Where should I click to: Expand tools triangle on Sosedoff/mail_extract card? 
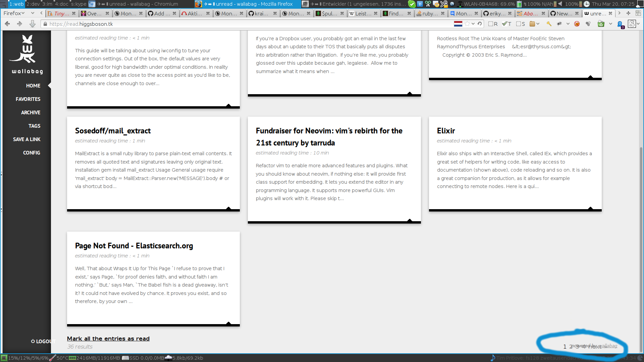click(229, 208)
